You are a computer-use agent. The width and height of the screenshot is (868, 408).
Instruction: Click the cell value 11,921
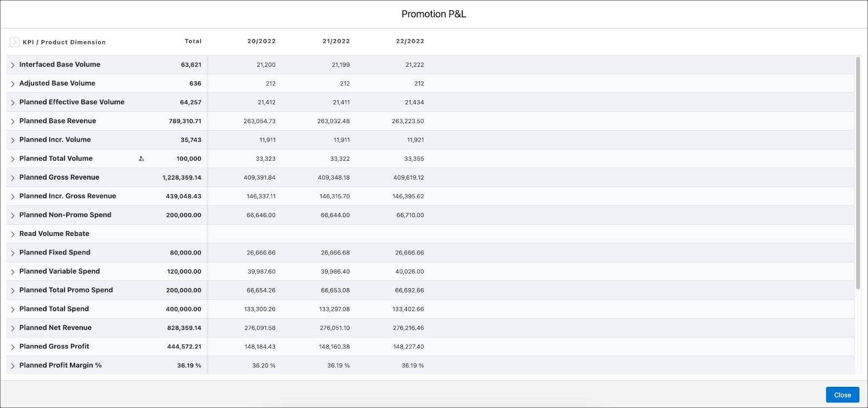(416, 140)
